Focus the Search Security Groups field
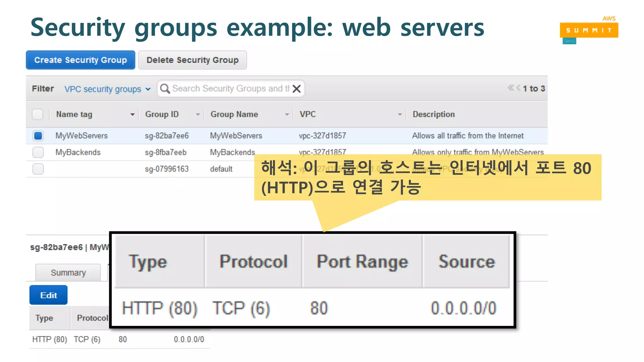644x362 pixels. click(x=230, y=89)
